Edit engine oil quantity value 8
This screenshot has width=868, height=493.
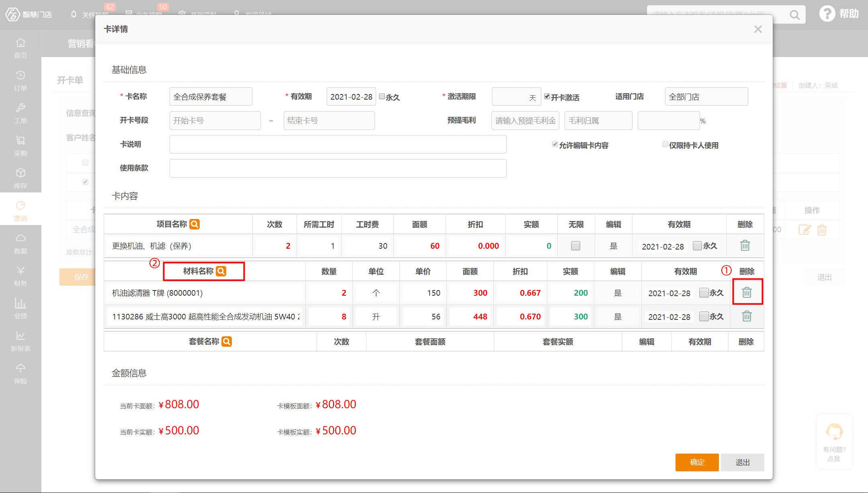[329, 317]
